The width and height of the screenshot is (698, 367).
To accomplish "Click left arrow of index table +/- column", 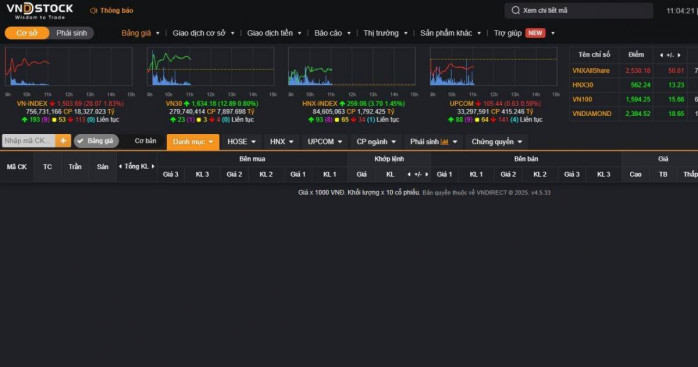I will pyautogui.click(x=661, y=55).
